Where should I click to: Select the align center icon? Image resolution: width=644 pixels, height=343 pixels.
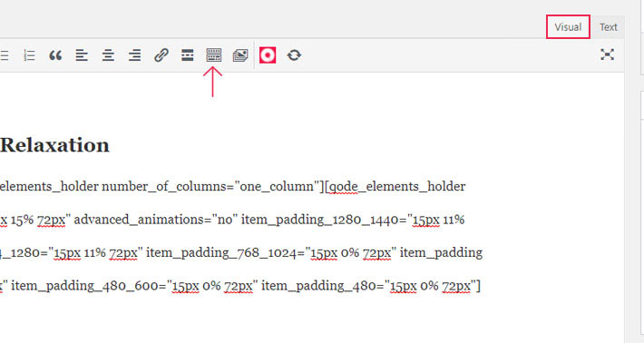coord(108,55)
